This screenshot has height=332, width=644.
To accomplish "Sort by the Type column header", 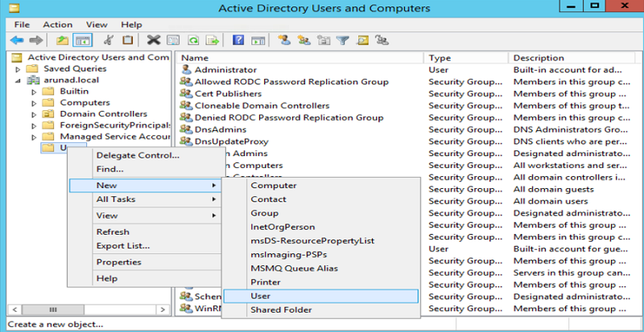I will (x=466, y=58).
